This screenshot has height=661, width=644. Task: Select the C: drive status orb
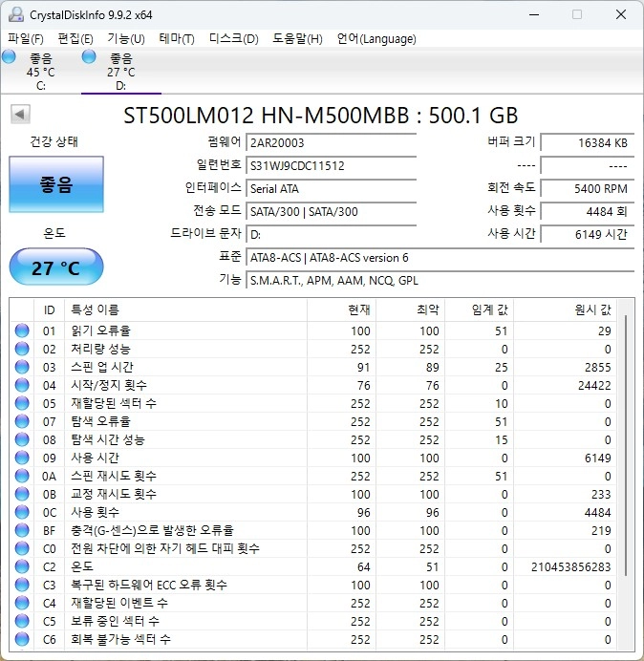(9, 56)
